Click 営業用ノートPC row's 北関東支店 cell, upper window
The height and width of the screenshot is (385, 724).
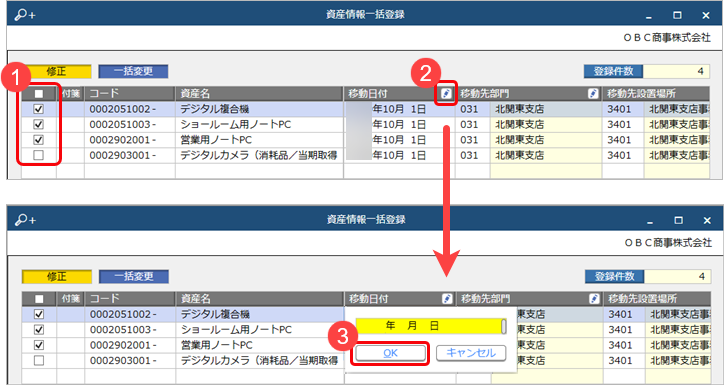[x=546, y=140]
